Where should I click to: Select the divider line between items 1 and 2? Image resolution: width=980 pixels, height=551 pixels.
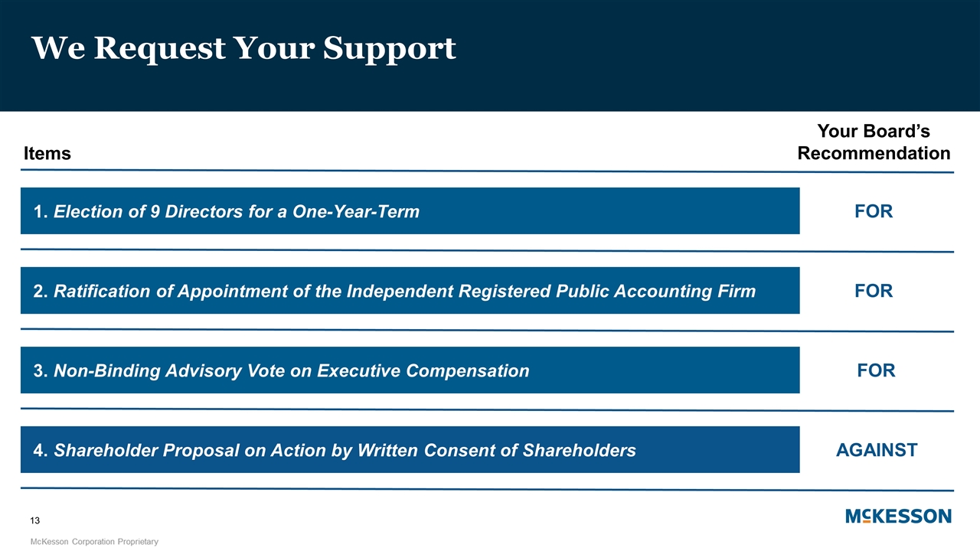(x=487, y=250)
